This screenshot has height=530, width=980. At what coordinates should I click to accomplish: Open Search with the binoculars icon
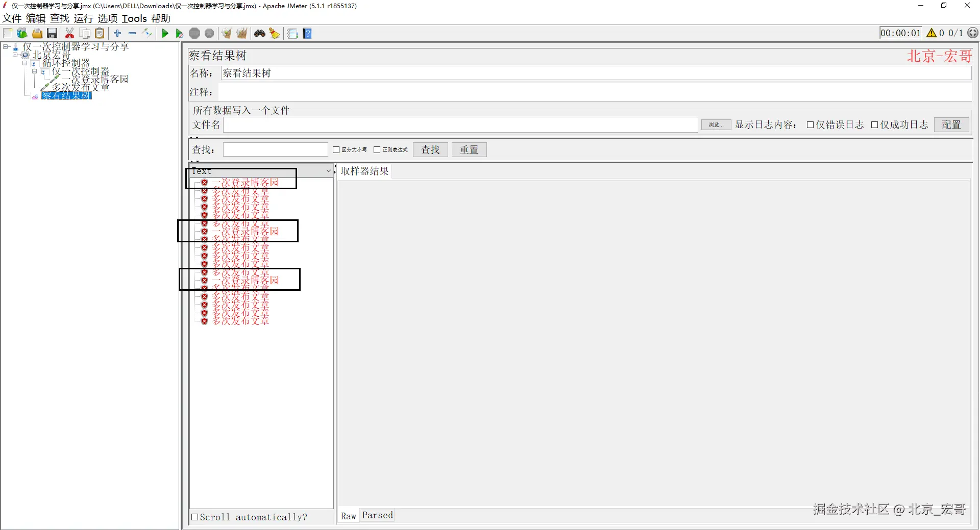pyautogui.click(x=260, y=34)
